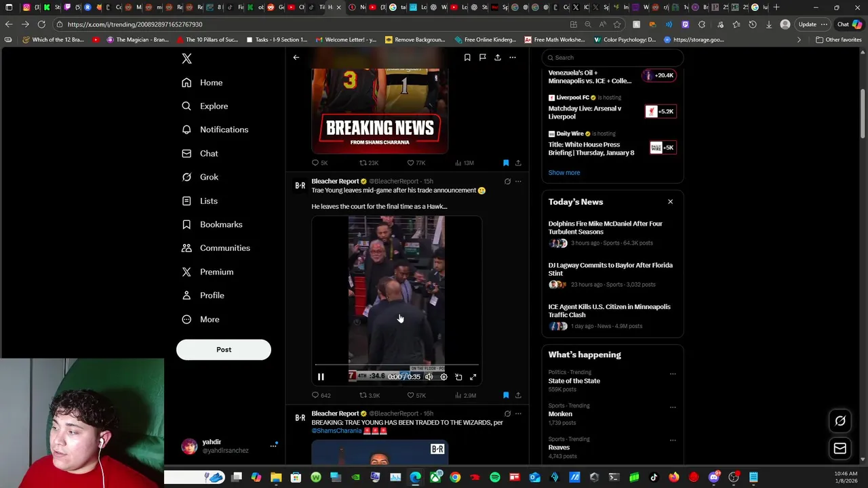Open the floating messages envelope button
868x488 pixels.
(x=840, y=448)
